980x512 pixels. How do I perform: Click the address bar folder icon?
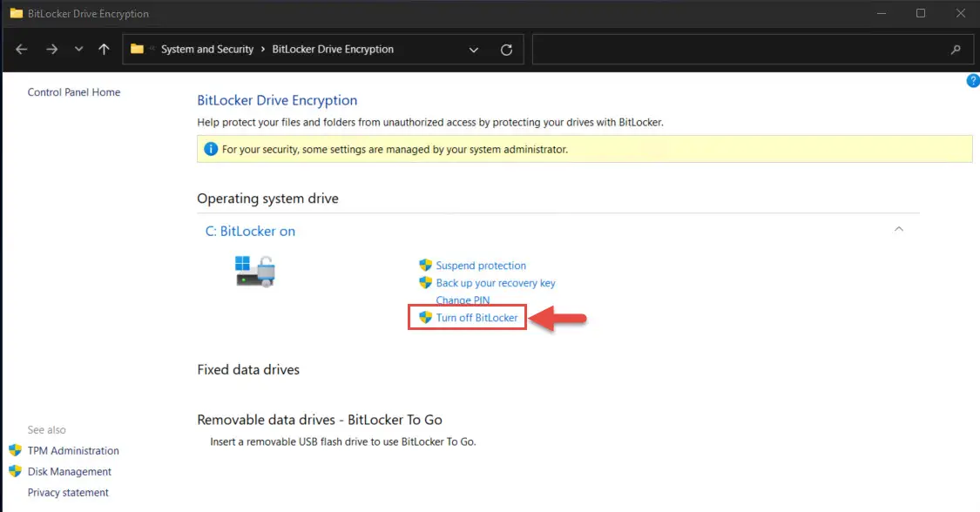coord(137,49)
